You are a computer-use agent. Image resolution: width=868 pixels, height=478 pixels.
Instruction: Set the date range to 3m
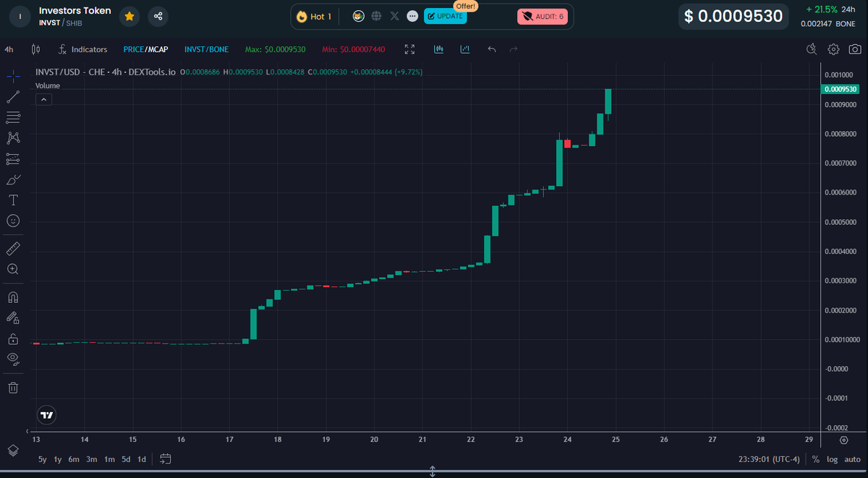point(92,459)
